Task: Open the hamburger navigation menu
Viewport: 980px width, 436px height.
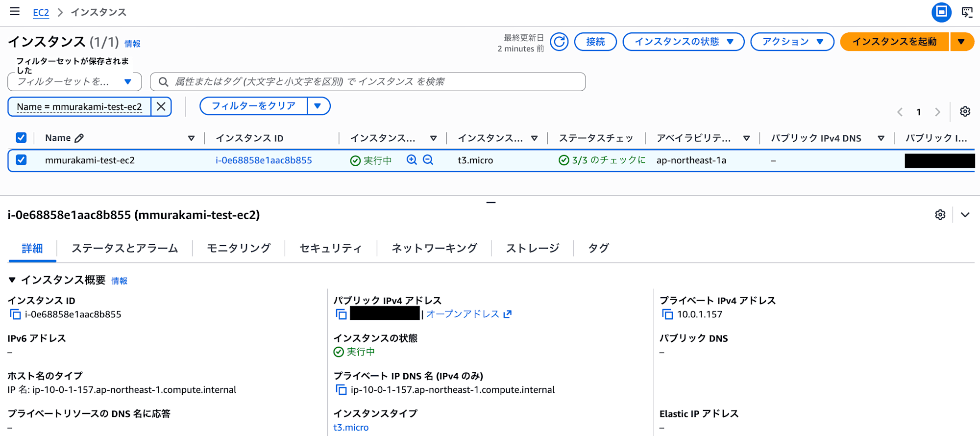Action: point(15,11)
